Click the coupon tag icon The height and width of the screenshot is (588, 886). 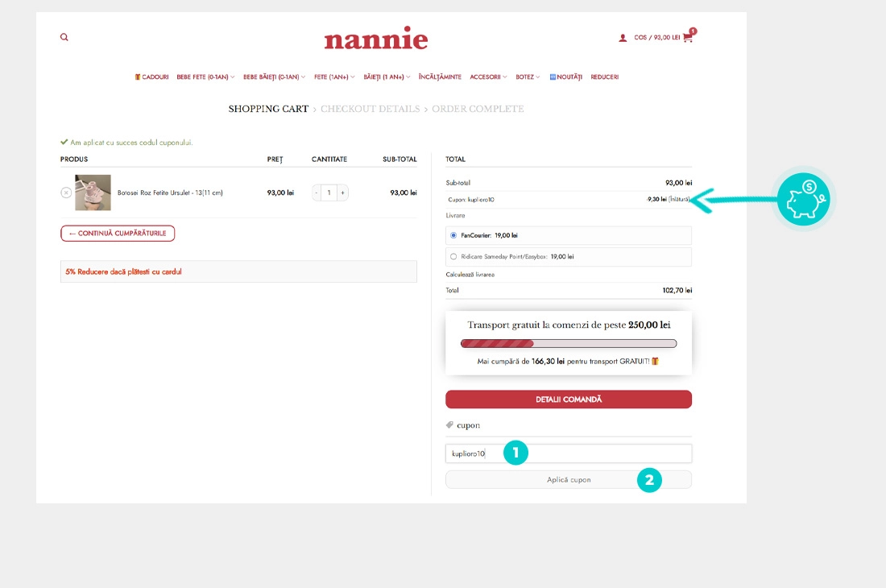449,424
